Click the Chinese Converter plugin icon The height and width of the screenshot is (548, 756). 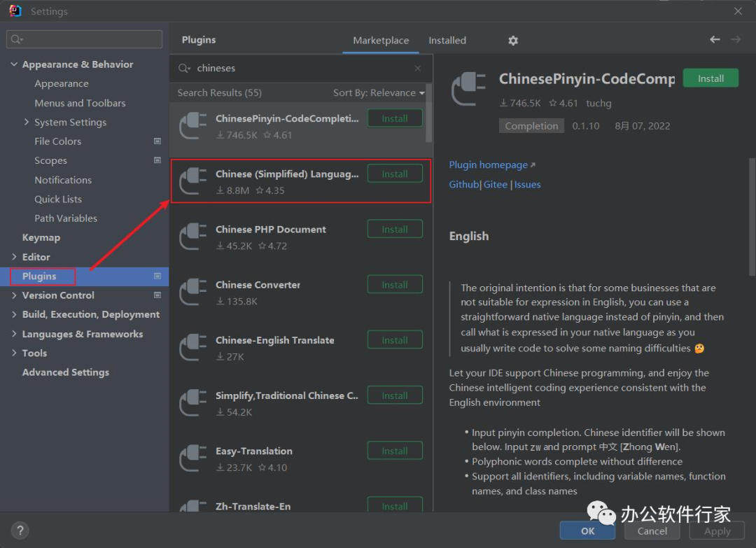pyautogui.click(x=193, y=292)
